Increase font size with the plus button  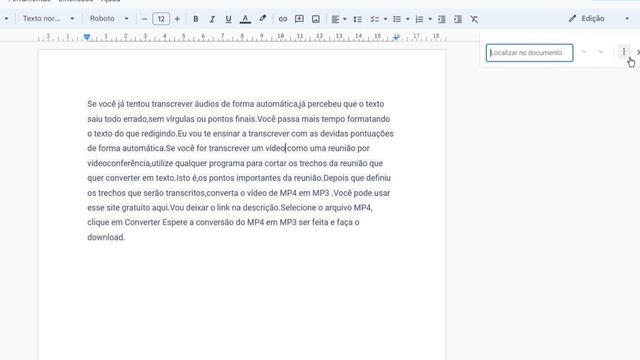pyautogui.click(x=177, y=19)
